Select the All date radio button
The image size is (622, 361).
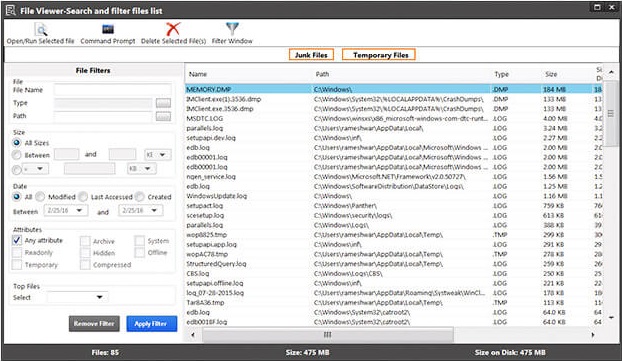(x=17, y=196)
